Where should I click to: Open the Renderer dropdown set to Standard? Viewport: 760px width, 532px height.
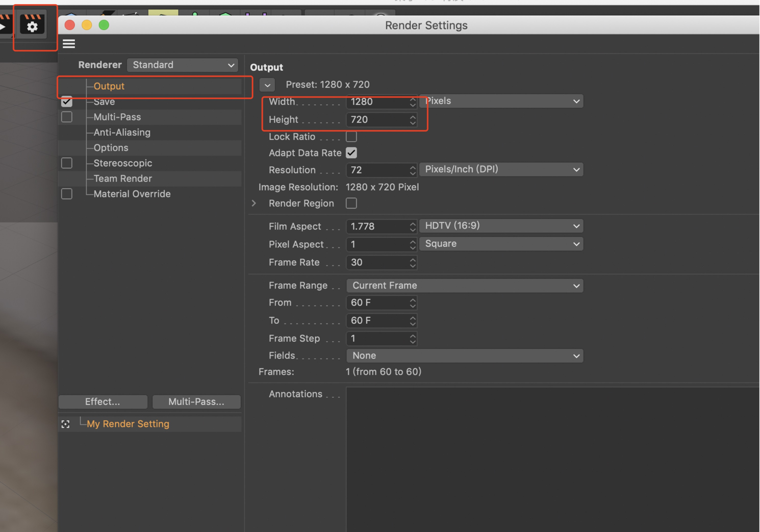[183, 65]
